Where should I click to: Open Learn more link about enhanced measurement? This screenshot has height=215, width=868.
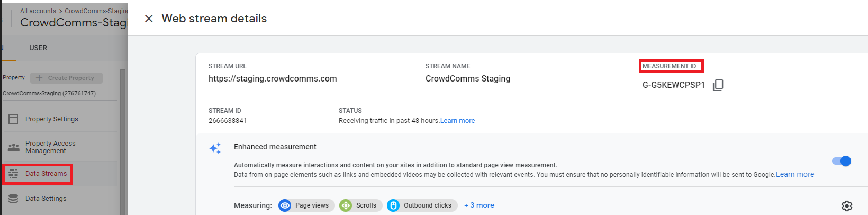pos(794,174)
